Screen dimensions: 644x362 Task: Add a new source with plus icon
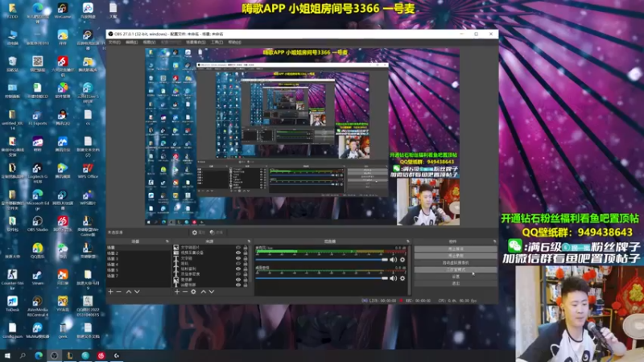click(177, 292)
